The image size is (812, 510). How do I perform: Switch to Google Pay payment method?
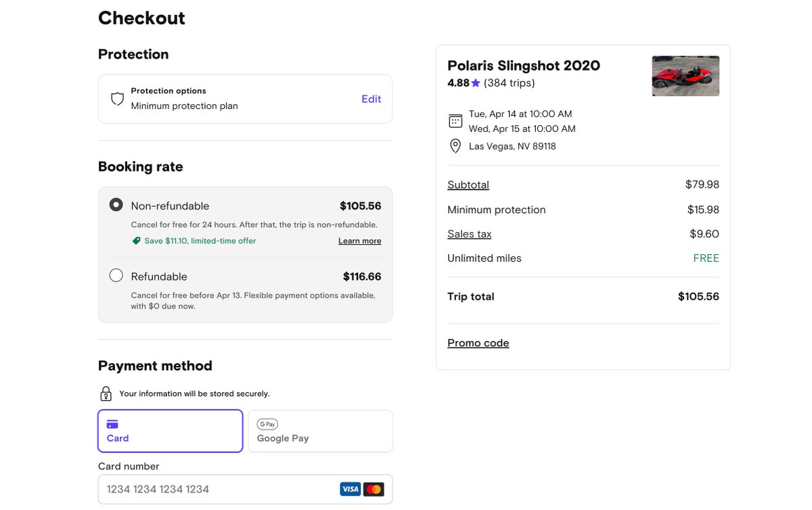coord(320,431)
